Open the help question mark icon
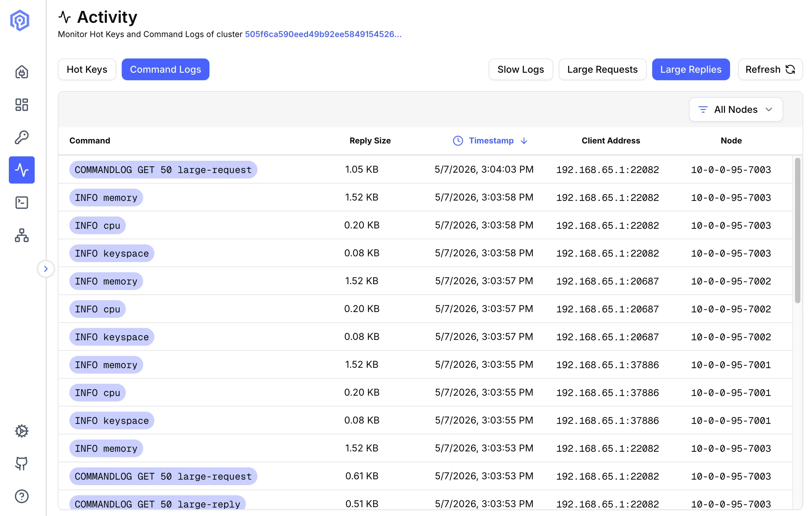Image resolution: width=812 pixels, height=516 pixels. tap(22, 496)
